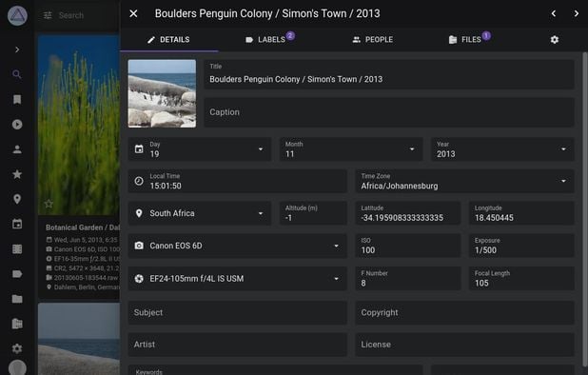This screenshot has height=375, width=588.
Task: Switch to the Labels tab
Action: (270, 39)
